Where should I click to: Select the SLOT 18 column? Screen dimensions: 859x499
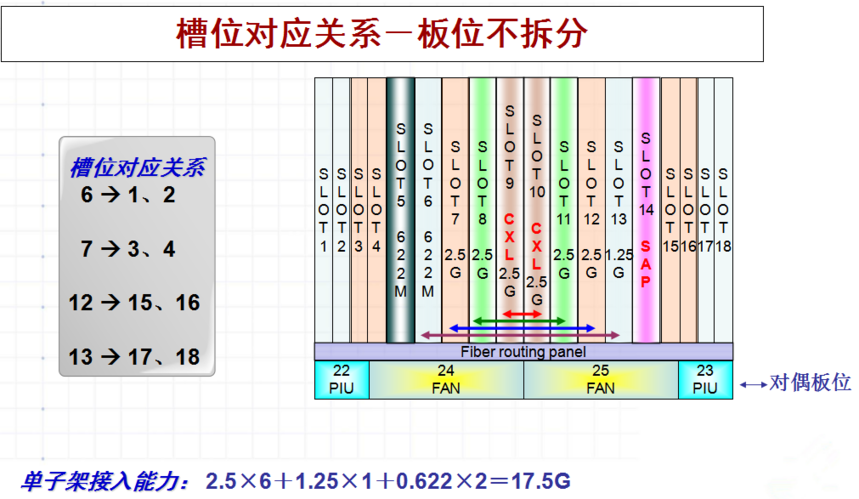(724, 210)
